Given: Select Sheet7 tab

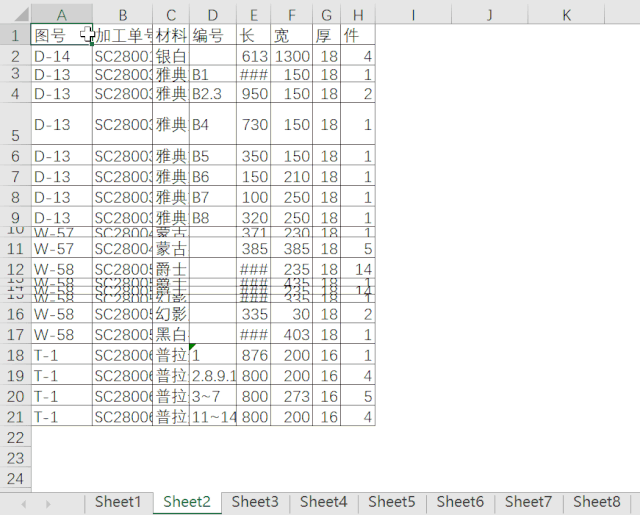Looking at the screenshot, I should [528, 502].
